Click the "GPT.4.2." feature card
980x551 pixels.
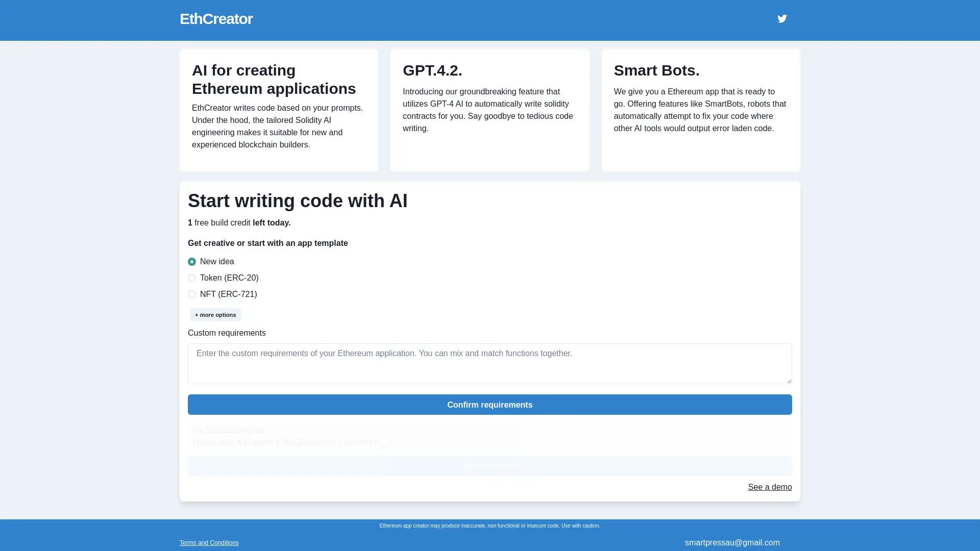coord(489,110)
